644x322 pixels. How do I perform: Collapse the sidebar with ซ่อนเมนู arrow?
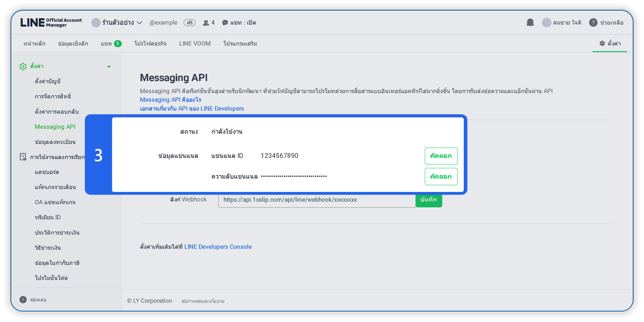pos(23,300)
